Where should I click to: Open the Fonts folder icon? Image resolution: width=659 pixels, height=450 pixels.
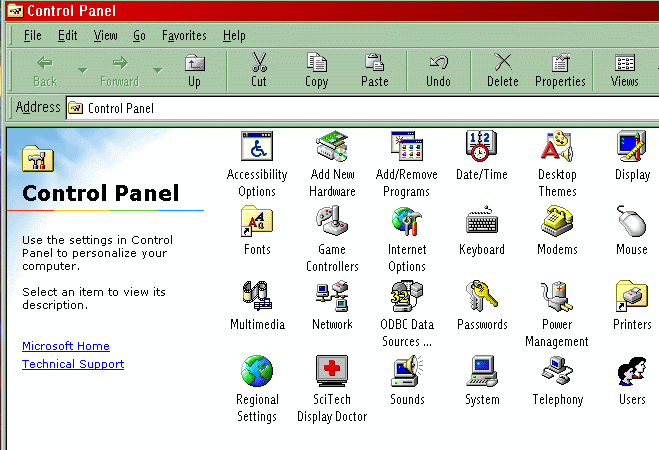pyautogui.click(x=257, y=223)
